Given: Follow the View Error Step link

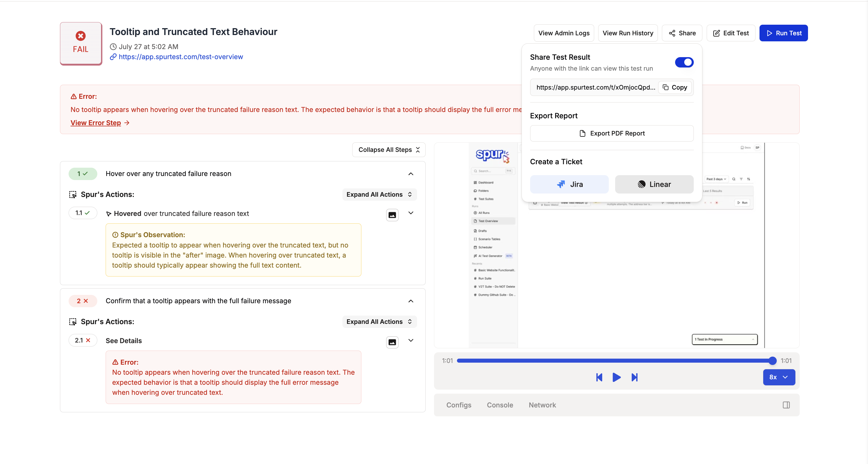Looking at the screenshot, I should coord(96,123).
